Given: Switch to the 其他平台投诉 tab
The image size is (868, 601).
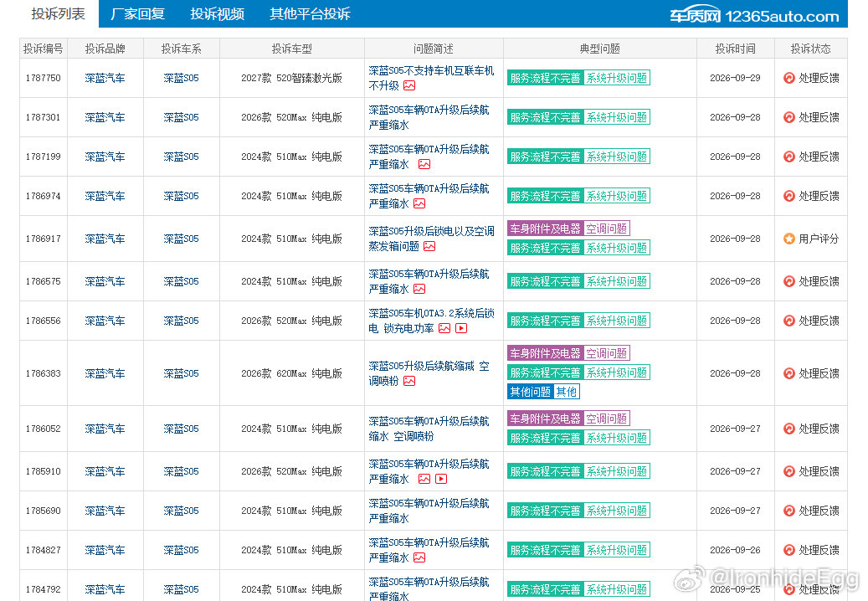Looking at the screenshot, I should point(310,14).
